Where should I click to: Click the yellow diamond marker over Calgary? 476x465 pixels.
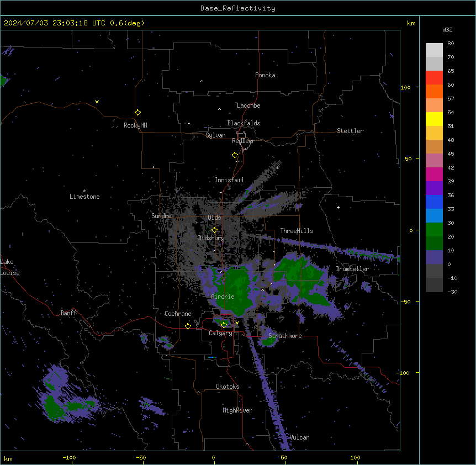[224, 325]
